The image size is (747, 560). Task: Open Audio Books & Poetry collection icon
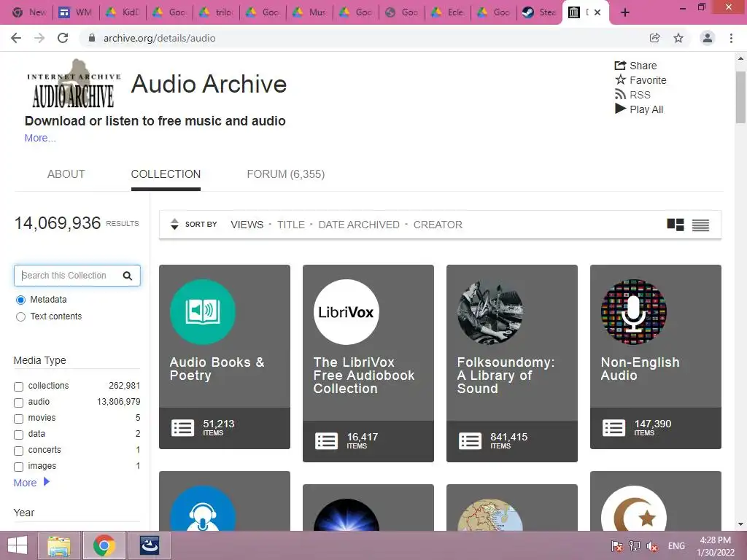click(x=203, y=312)
